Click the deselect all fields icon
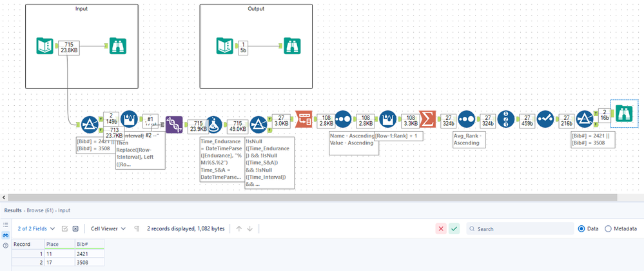644x271 pixels. pos(75,228)
